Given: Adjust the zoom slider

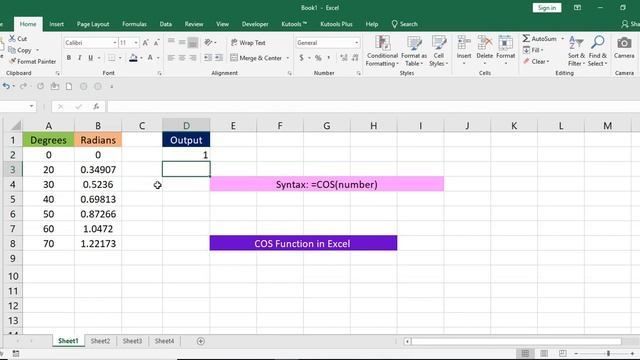Looking at the screenshot, I should click(x=608, y=353).
